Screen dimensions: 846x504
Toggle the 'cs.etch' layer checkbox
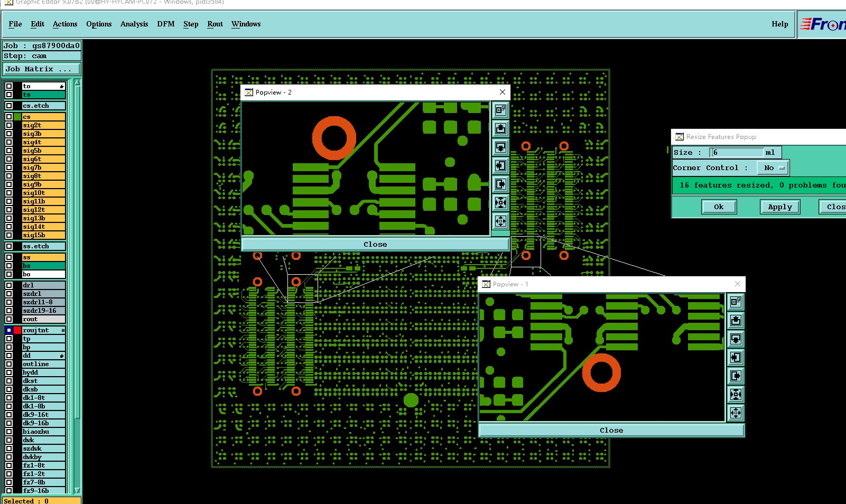tap(9, 106)
